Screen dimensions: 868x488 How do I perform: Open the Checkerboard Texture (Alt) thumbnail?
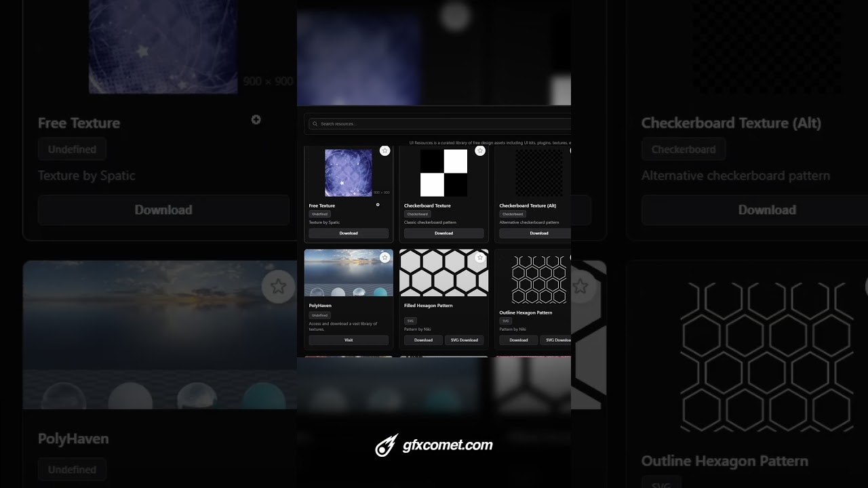pyautogui.click(x=539, y=173)
